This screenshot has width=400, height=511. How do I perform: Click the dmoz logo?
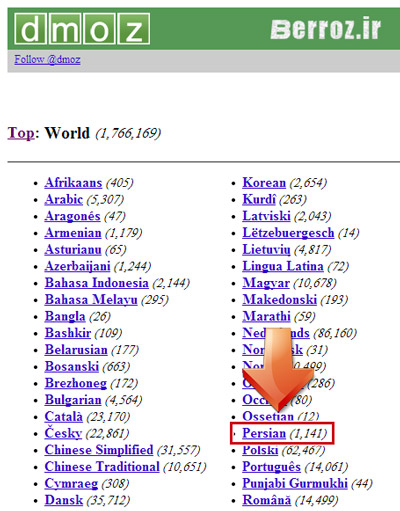tap(82, 29)
